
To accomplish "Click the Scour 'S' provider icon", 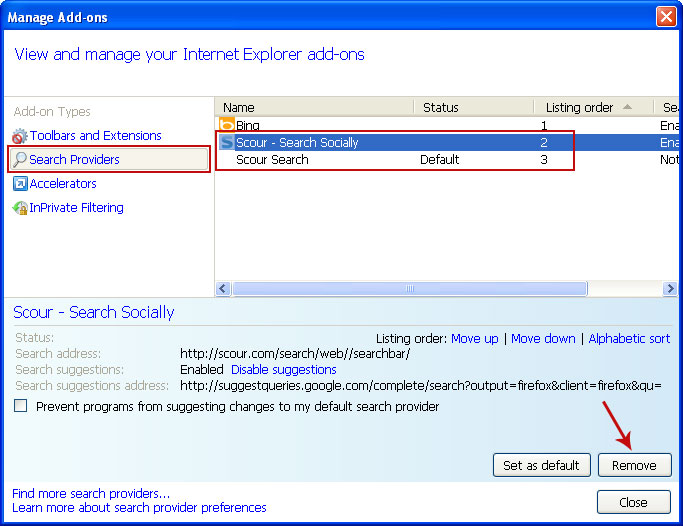I will (x=227, y=142).
